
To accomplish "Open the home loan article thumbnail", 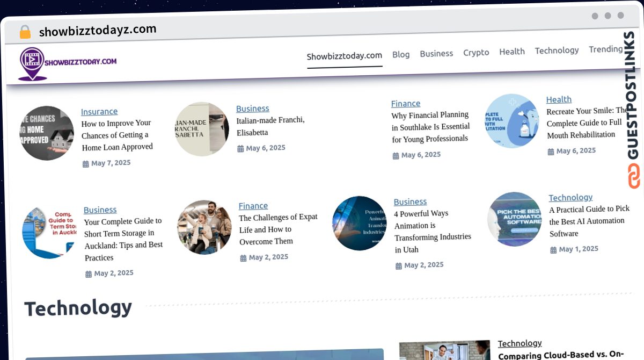I will click(47, 133).
